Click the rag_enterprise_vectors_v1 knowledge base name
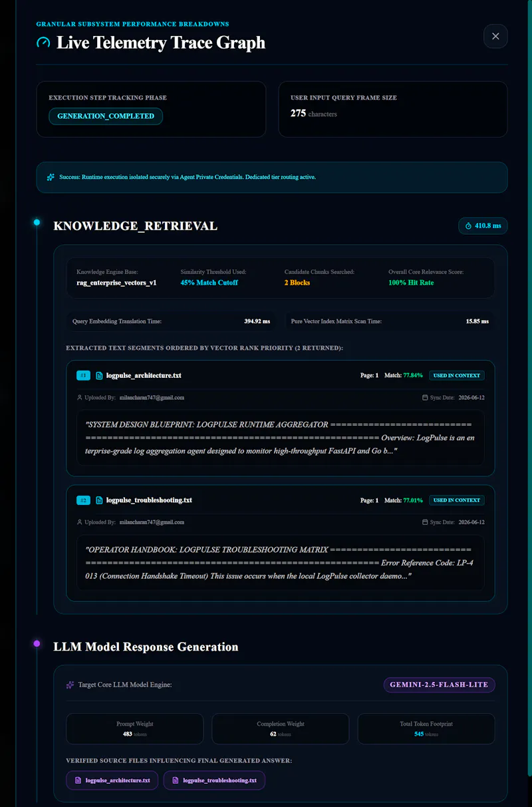 116,283
